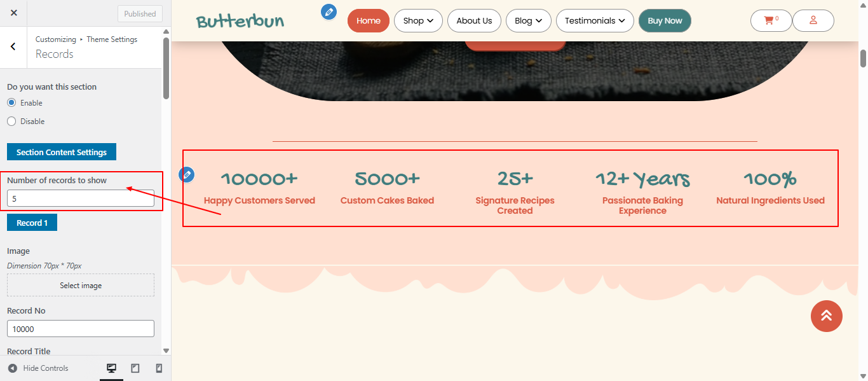Click Hide Controls toggle

coord(37,368)
